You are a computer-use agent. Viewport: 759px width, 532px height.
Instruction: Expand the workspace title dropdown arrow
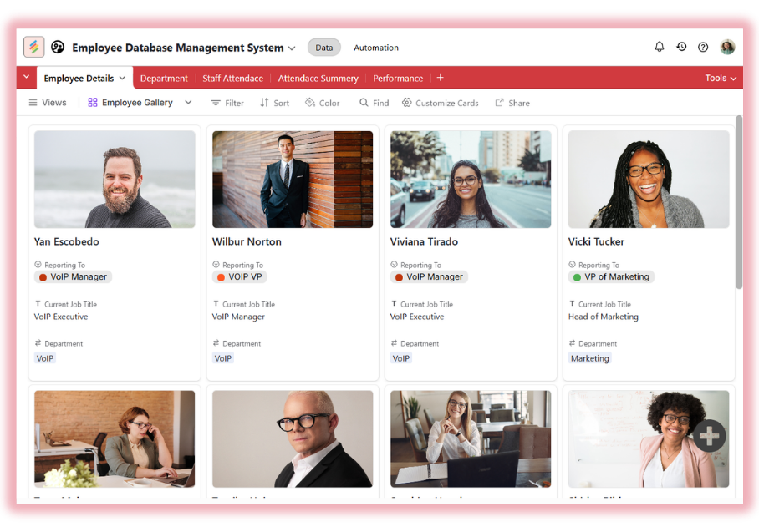pyautogui.click(x=292, y=48)
